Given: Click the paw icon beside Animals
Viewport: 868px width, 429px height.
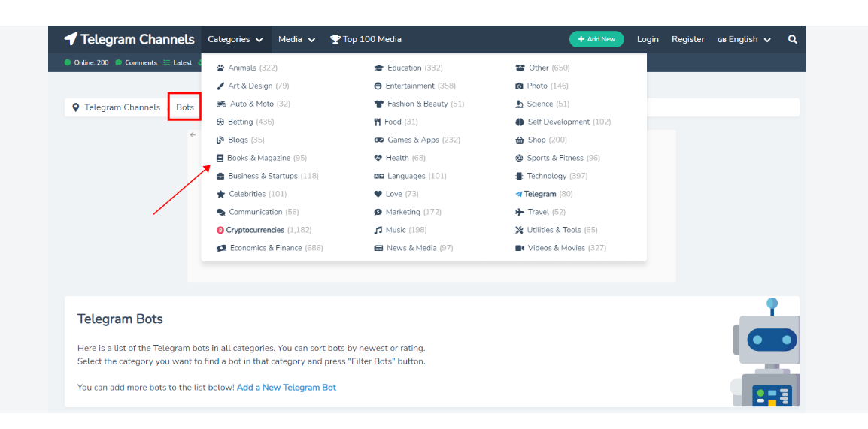Looking at the screenshot, I should coord(220,68).
